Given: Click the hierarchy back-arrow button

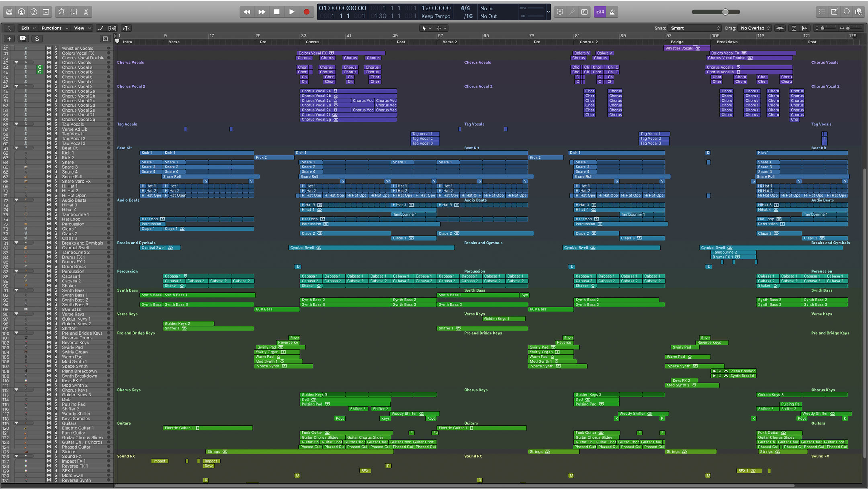Looking at the screenshot, I should (x=9, y=28).
